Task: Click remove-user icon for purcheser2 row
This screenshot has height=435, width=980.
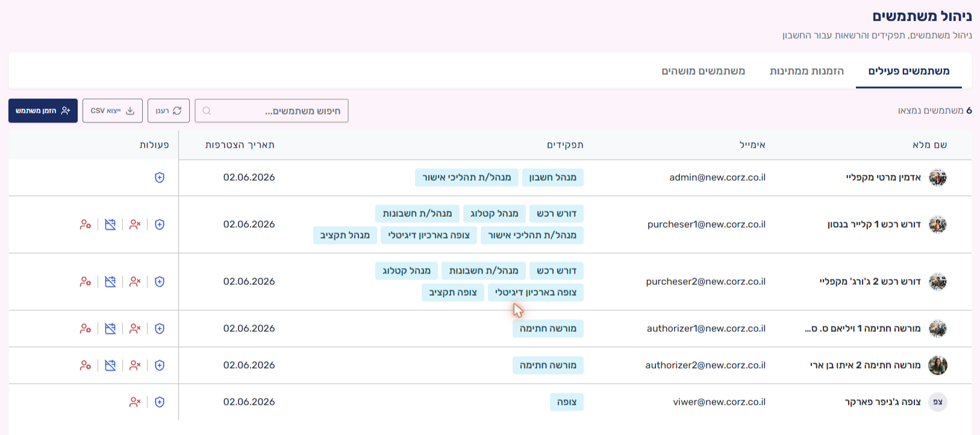Action: [x=135, y=282]
